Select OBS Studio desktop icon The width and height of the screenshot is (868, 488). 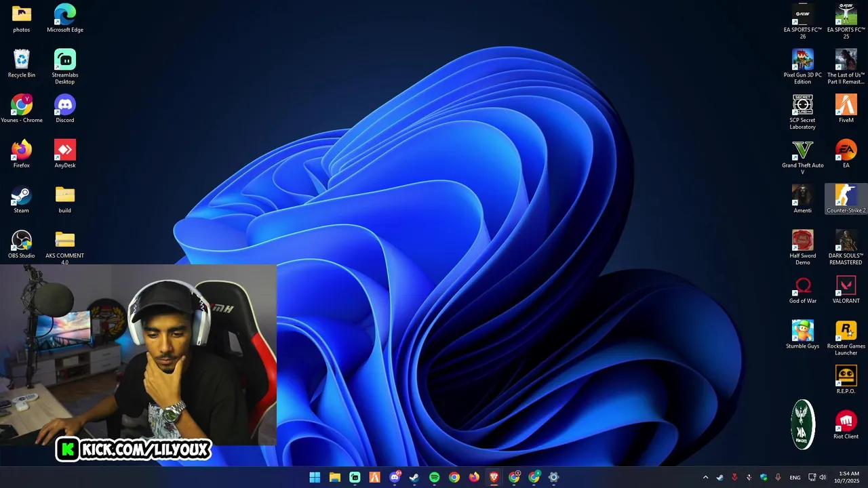point(22,245)
